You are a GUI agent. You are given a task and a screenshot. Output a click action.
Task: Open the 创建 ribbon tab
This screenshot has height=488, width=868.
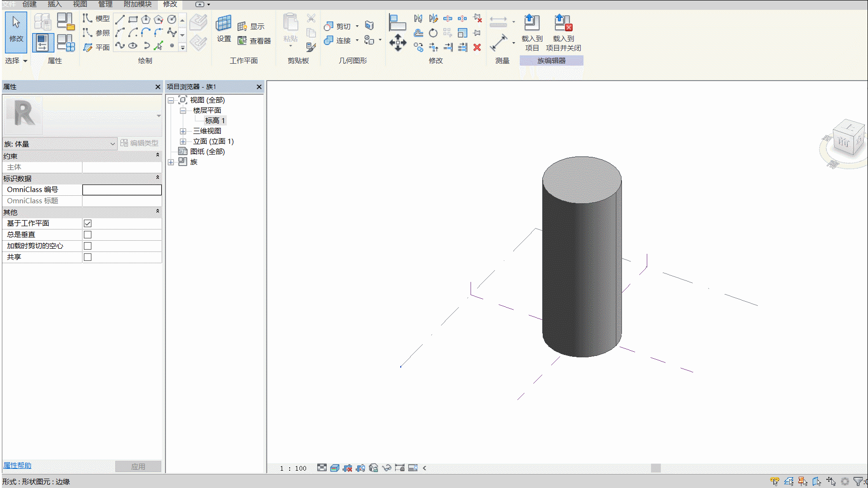tap(30, 4)
